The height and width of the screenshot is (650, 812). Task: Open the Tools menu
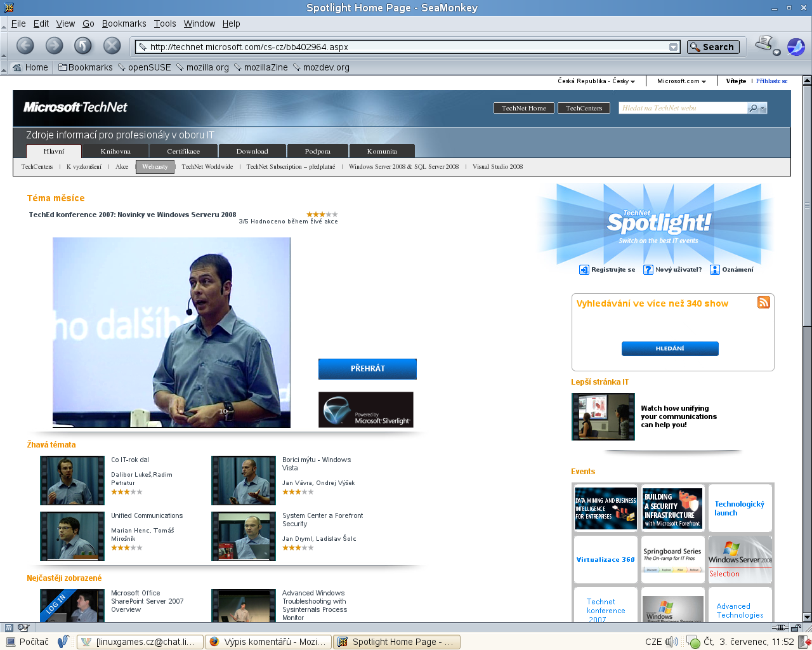[x=165, y=23]
